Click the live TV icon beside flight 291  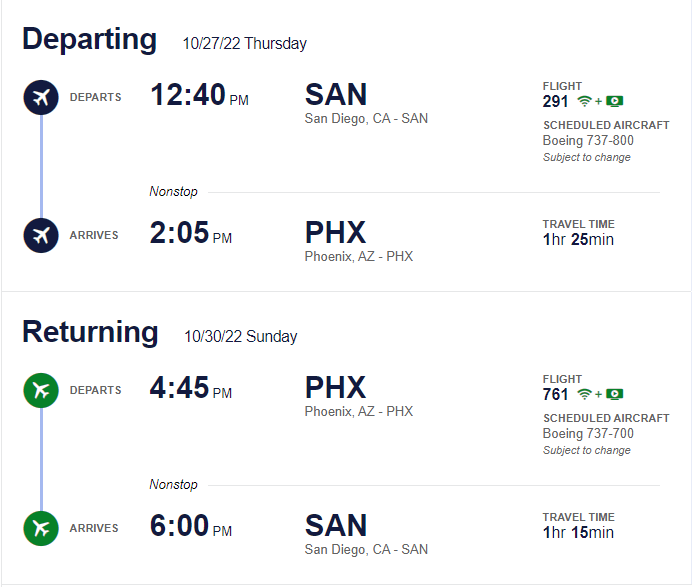[614, 102]
